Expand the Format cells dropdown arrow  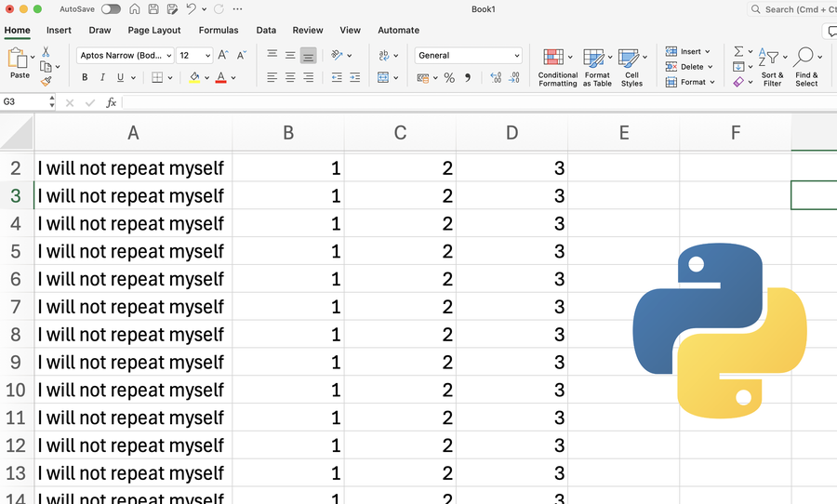712,82
